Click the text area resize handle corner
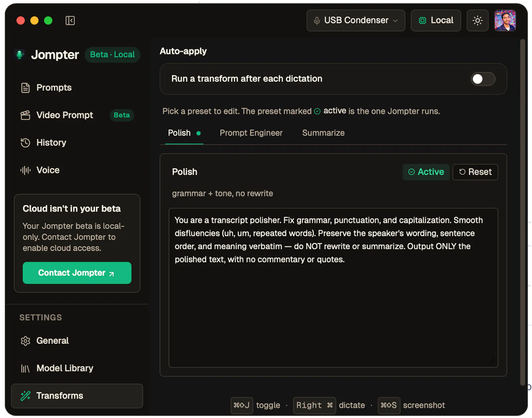The image size is (532, 418). click(x=492, y=362)
